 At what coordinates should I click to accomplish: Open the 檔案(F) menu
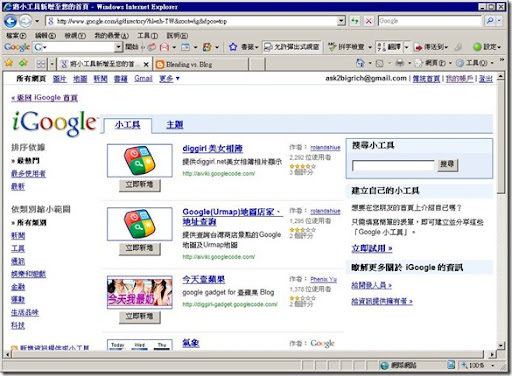tap(16, 35)
